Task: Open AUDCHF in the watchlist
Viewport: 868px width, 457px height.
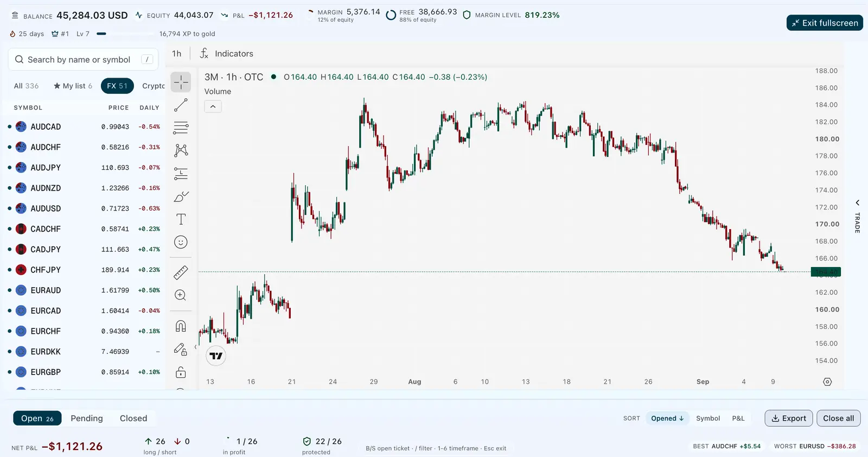Action: point(83,147)
